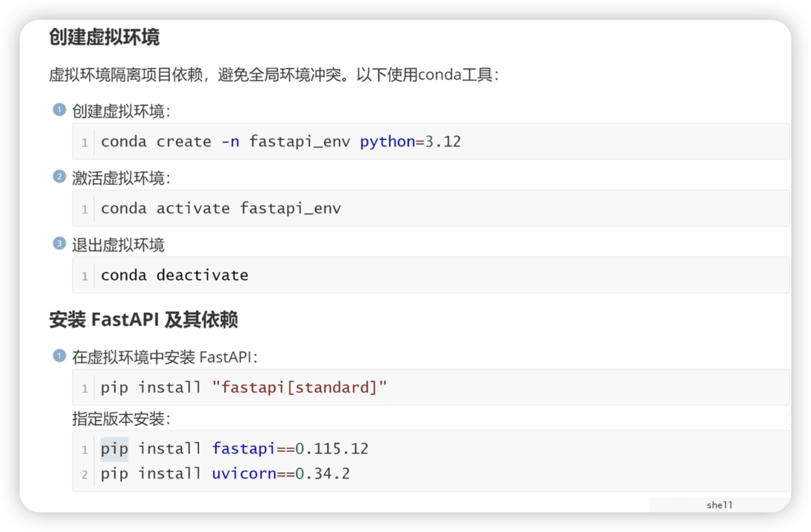Select the intro paragraph beginning "虚拟环境隔离项目依赖"

click(x=274, y=75)
